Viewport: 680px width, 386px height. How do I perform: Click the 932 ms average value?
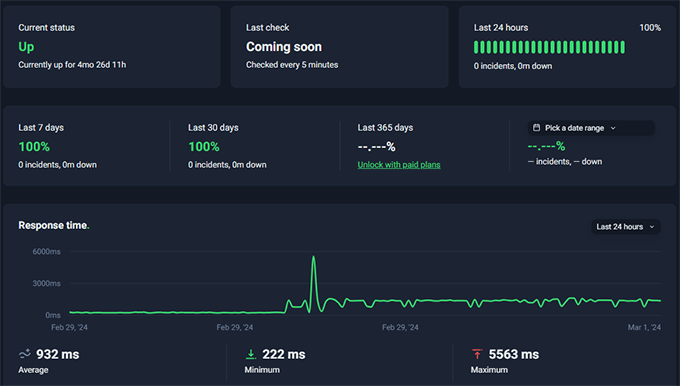click(x=58, y=354)
